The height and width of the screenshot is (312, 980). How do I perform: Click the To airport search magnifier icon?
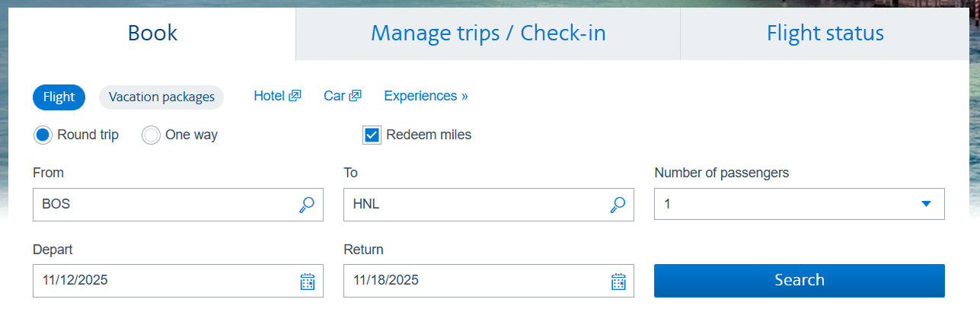[x=618, y=205]
